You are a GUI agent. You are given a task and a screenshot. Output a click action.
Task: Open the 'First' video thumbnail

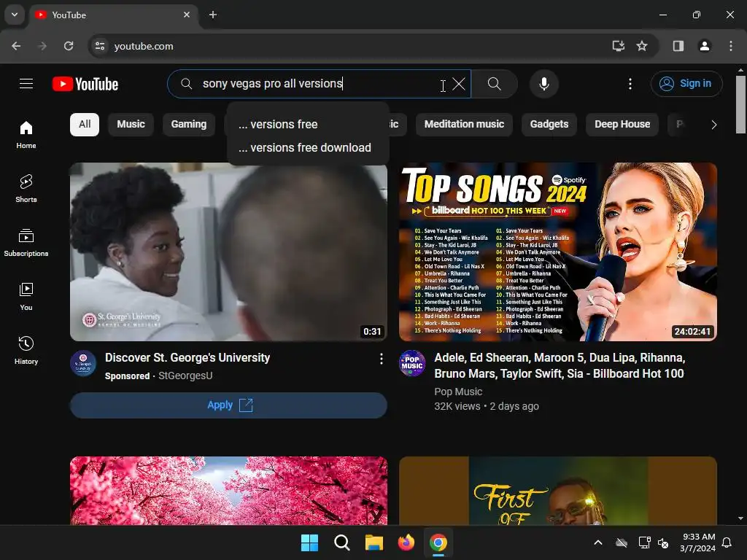(558, 491)
